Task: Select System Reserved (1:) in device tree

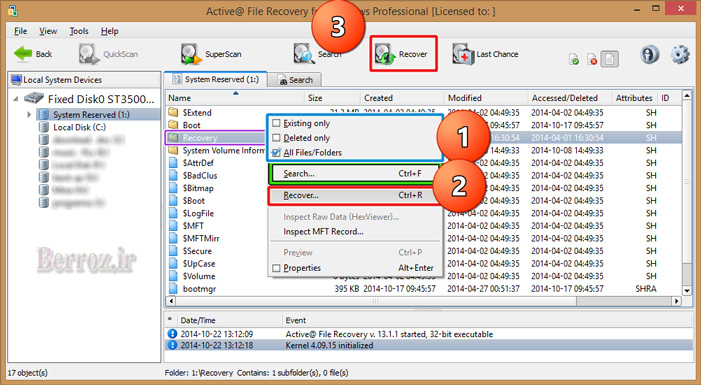Action: pyautogui.click(x=91, y=114)
